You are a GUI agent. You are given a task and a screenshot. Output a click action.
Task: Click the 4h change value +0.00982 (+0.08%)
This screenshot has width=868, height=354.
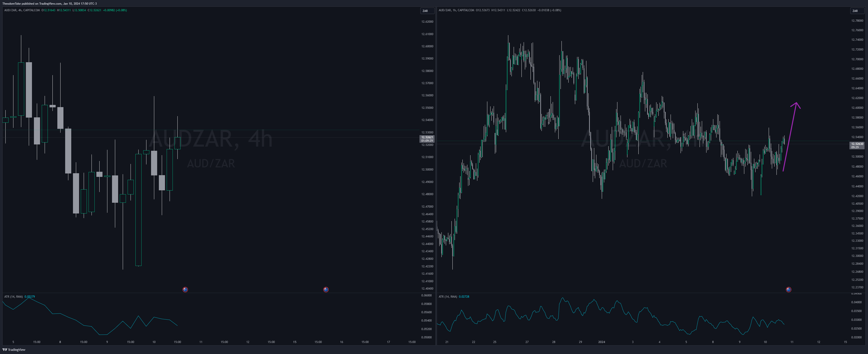(x=114, y=10)
